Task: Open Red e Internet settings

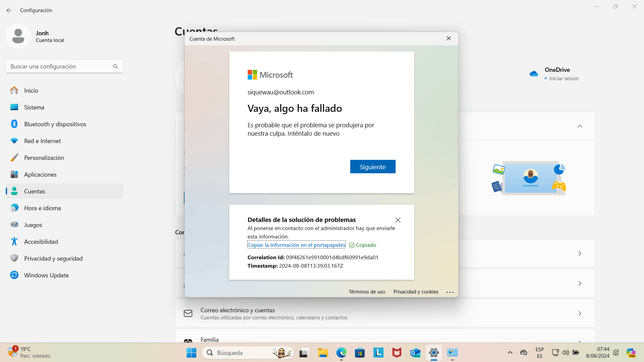Action: [x=65, y=141]
